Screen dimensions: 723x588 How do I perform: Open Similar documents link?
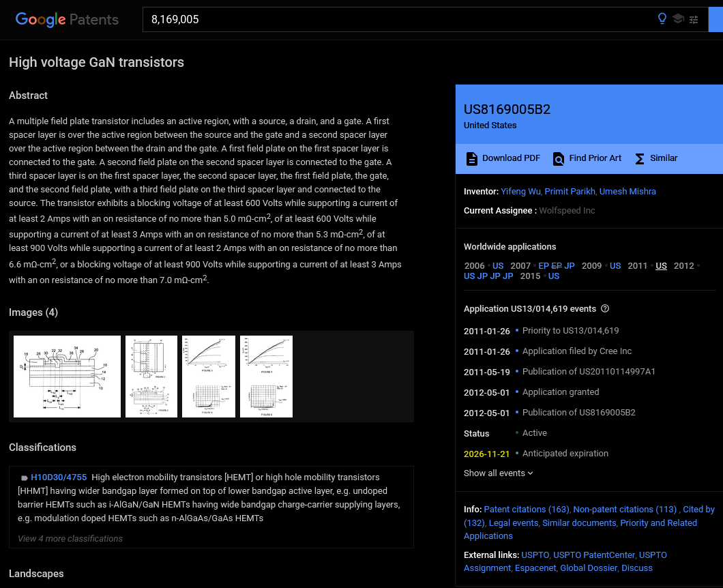579,523
